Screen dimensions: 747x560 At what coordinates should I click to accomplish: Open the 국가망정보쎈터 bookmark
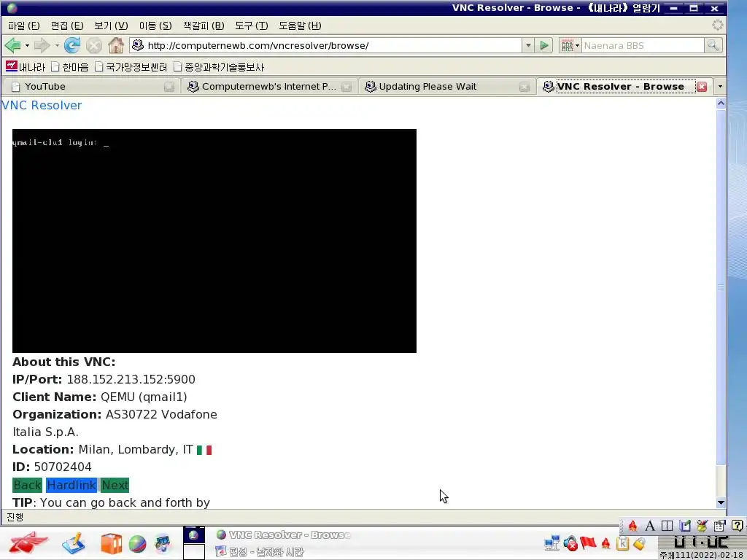point(131,66)
